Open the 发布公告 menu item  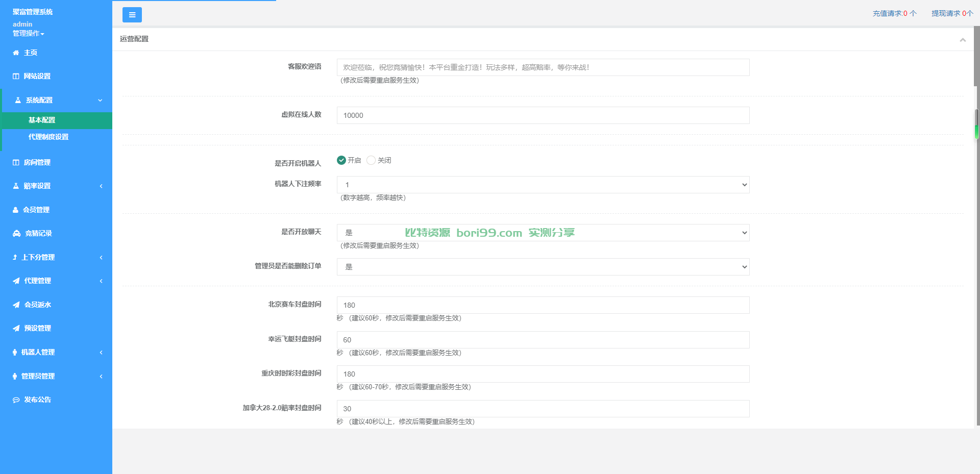coord(56,400)
